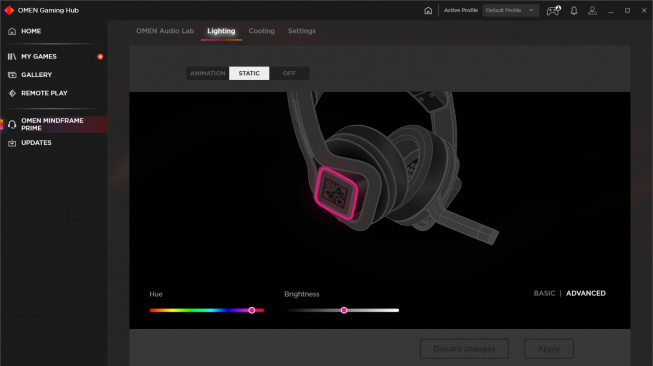Open the game controller icon in header
The width and height of the screenshot is (653, 366).
point(553,10)
